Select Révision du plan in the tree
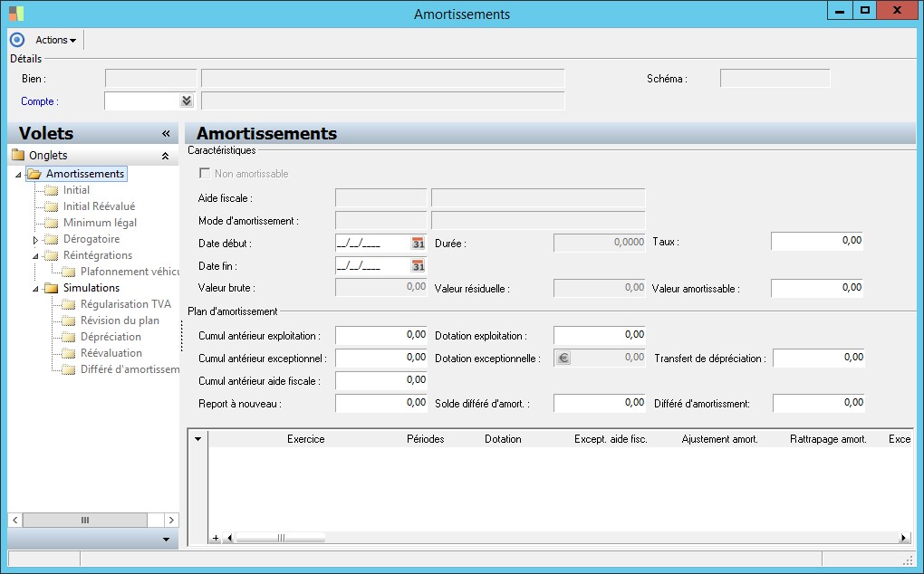 120,320
